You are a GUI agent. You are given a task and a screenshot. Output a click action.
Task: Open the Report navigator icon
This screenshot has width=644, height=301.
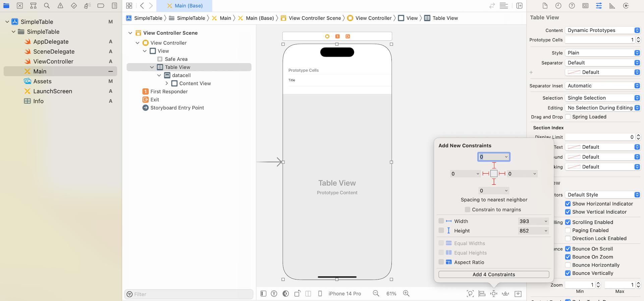tap(114, 6)
